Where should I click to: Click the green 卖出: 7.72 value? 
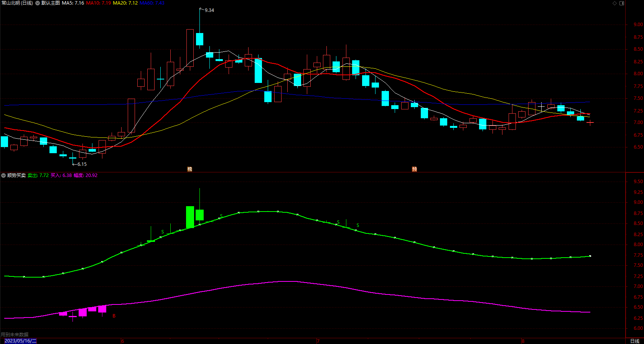click(x=38, y=175)
